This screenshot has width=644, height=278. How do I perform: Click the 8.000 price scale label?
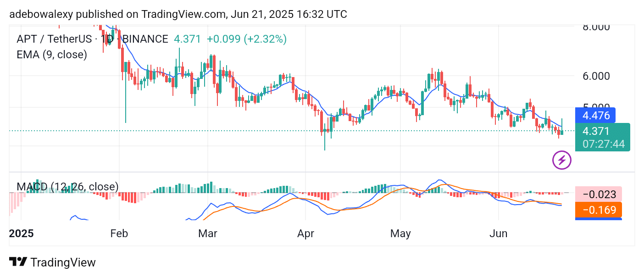[596, 27]
